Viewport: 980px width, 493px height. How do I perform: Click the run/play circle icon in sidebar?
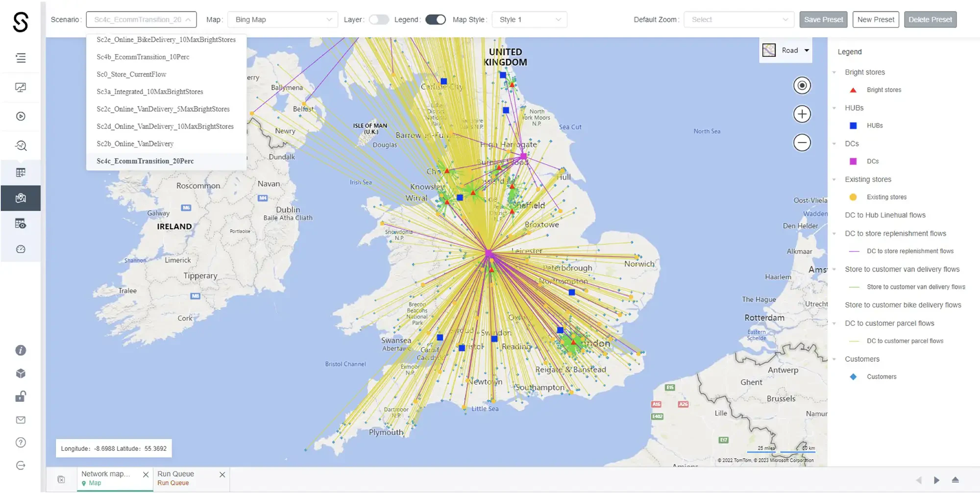pos(21,116)
